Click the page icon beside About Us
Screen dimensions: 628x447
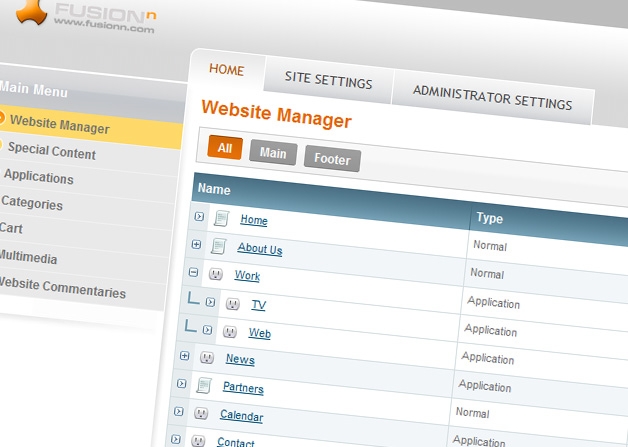(x=218, y=246)
